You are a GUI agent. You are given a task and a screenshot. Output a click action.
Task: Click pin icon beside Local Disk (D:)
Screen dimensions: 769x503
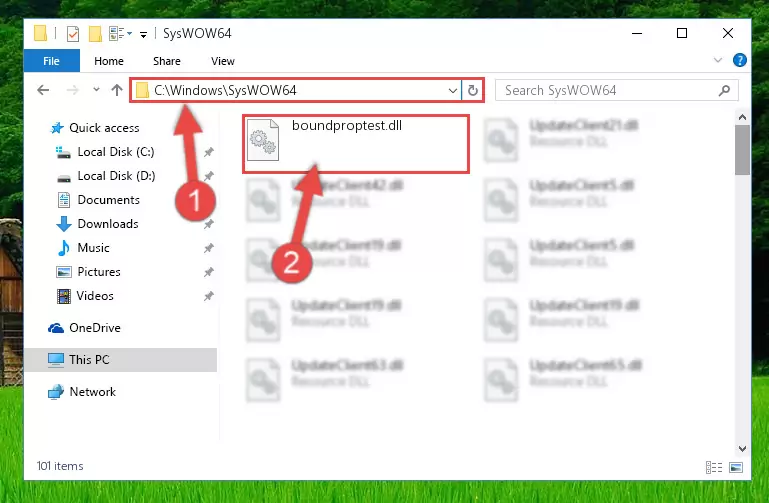point(209,176)
